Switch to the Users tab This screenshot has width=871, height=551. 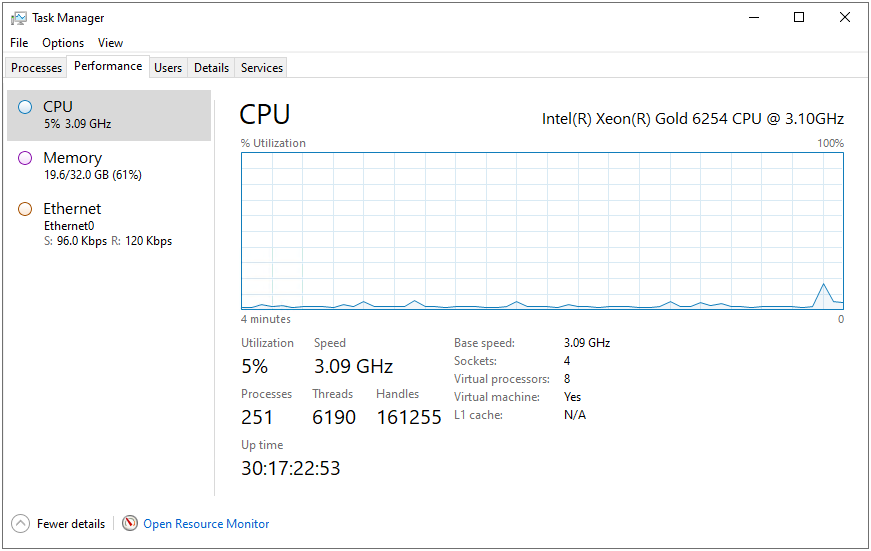(x=168, y=68)
